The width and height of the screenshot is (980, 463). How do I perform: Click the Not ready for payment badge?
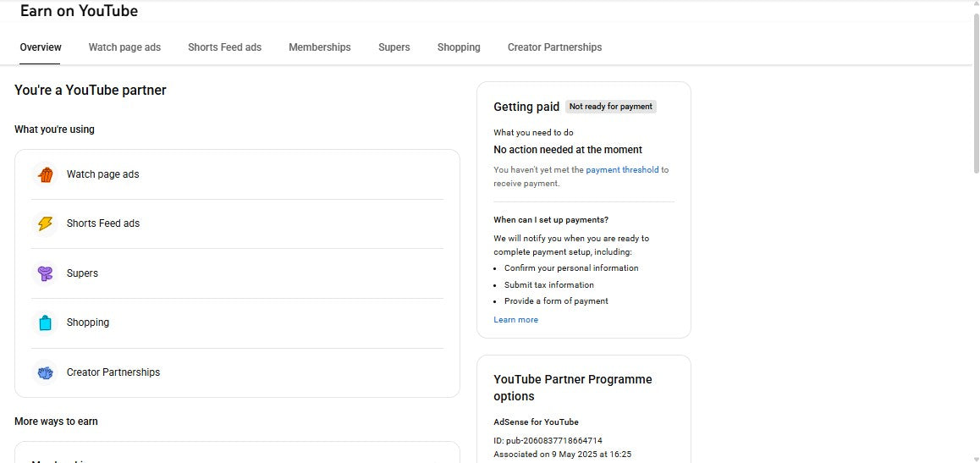[x=611, y=106]
